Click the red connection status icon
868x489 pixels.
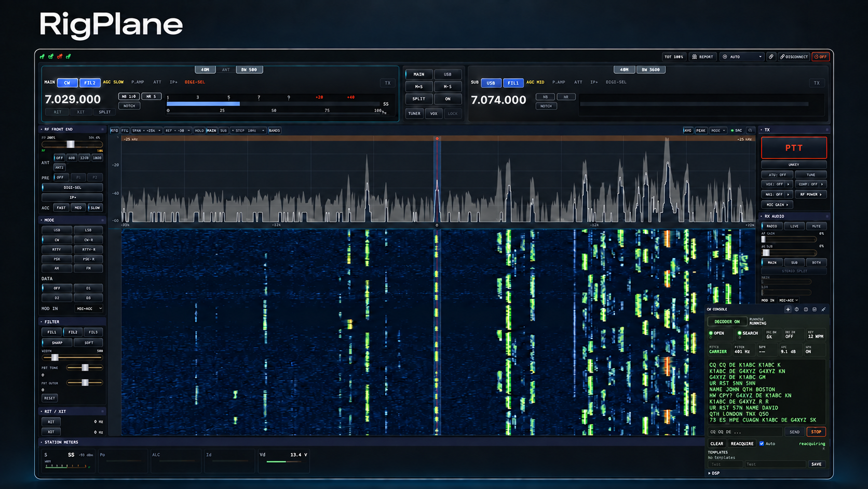click(60, 56)
